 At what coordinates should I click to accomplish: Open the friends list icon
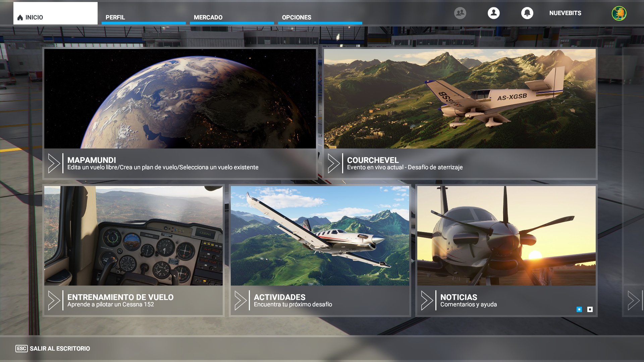(x=460, y=13)
